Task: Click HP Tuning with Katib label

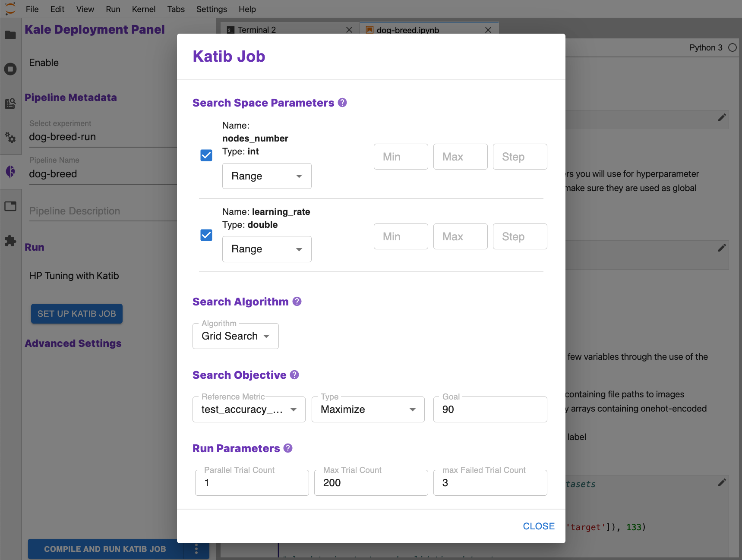Action: 74,276
